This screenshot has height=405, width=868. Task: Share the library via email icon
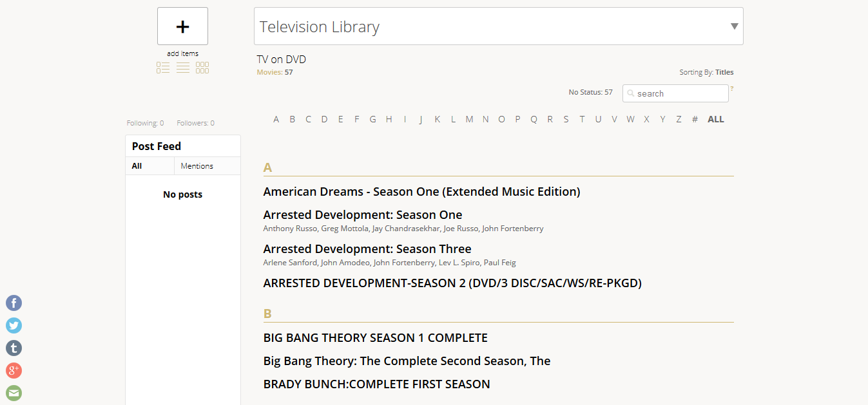pyautogui.click(x=14, y=393)
